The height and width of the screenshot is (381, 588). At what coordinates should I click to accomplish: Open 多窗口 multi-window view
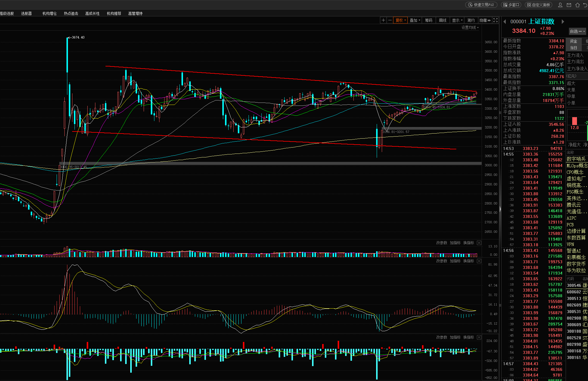point(511,5)
